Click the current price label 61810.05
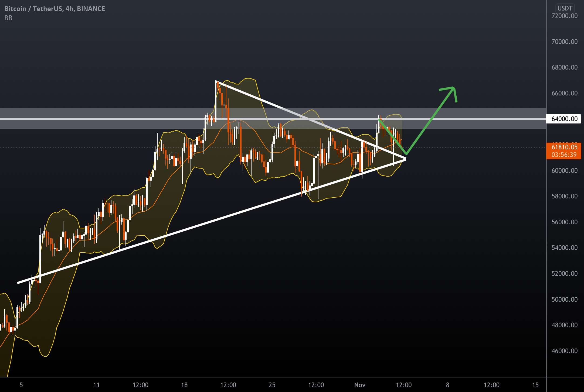This screenshot has width=584, height=392. (564, 147)
